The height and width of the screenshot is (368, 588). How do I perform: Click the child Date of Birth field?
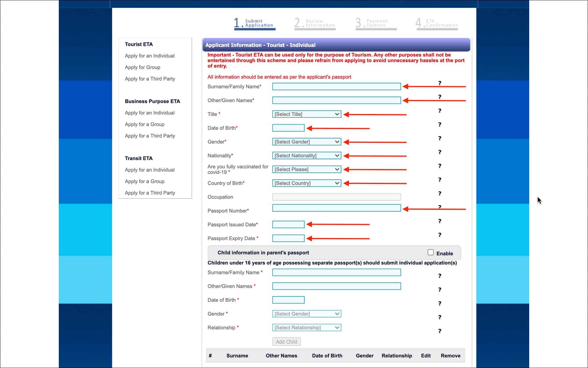[288, 300]
